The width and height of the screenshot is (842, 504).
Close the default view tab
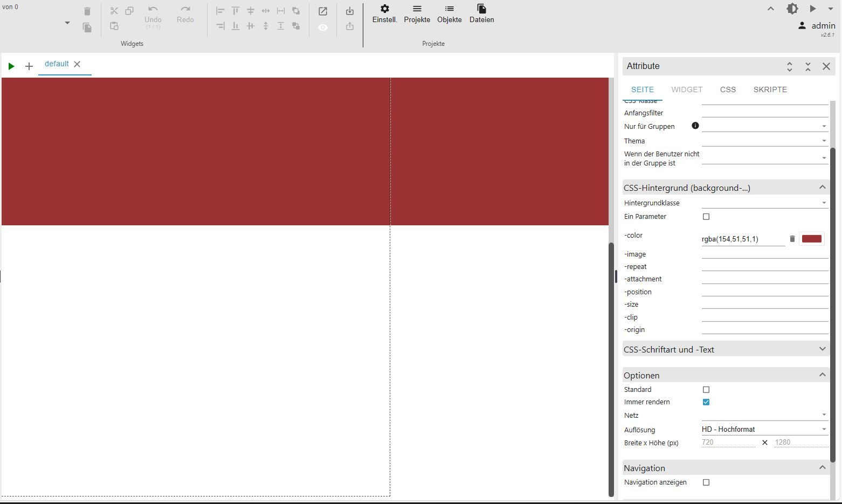77,64
